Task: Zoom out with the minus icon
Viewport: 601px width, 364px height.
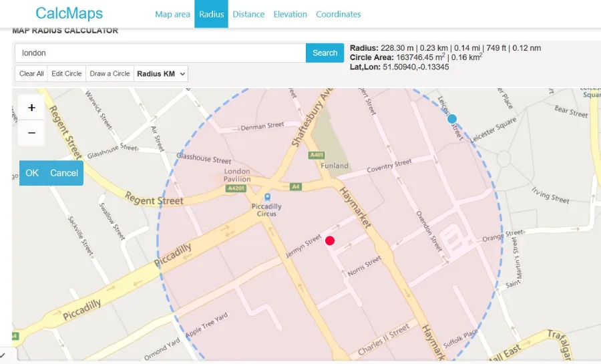Action: point(31,133)
